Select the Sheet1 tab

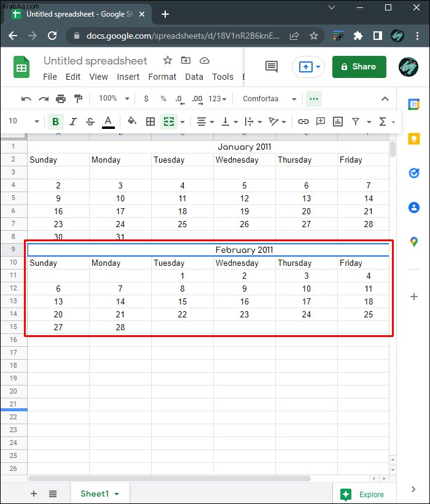click(100, 494)
